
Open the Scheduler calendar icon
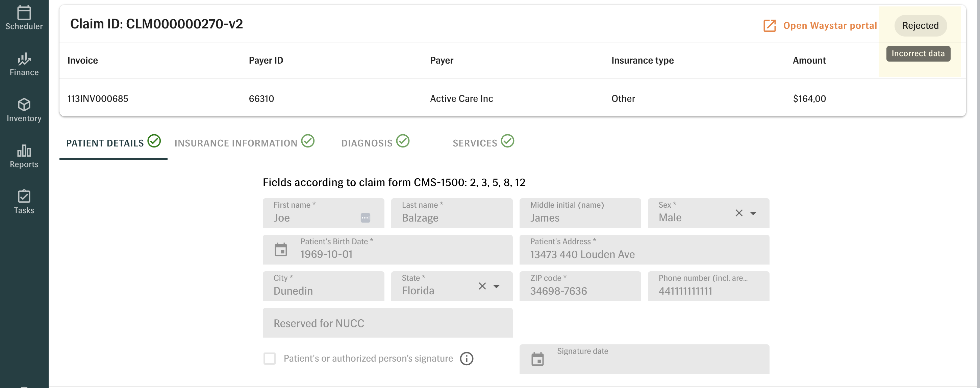[x=24, y=13]
